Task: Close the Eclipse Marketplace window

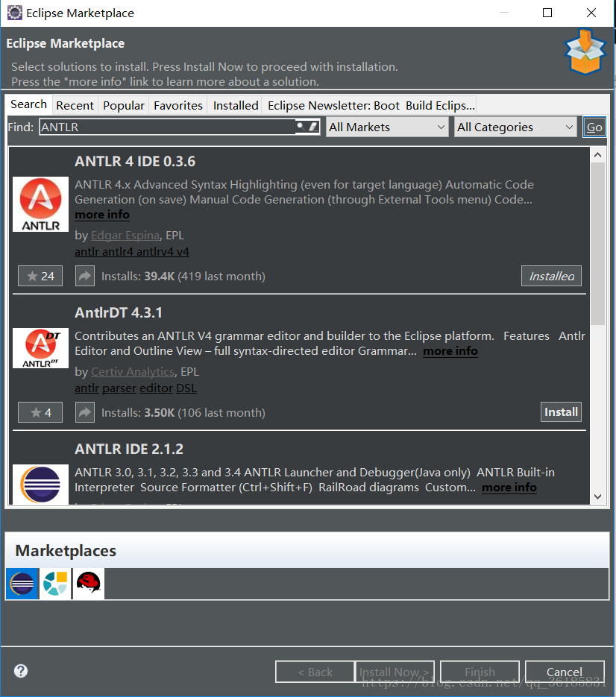Action: (591, 13)
